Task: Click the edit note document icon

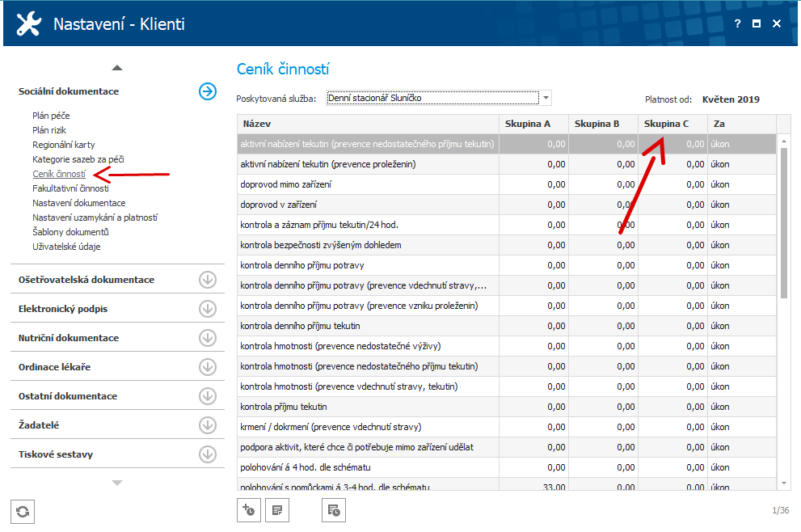Action: (x=277, y=510)
